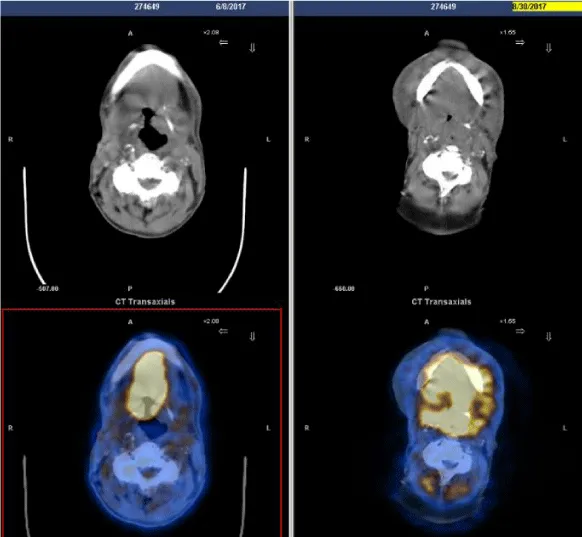Click patient ID 274649 in left header
Image resolution: width=582 pixels, height=537 pixels.
(147, 6)
